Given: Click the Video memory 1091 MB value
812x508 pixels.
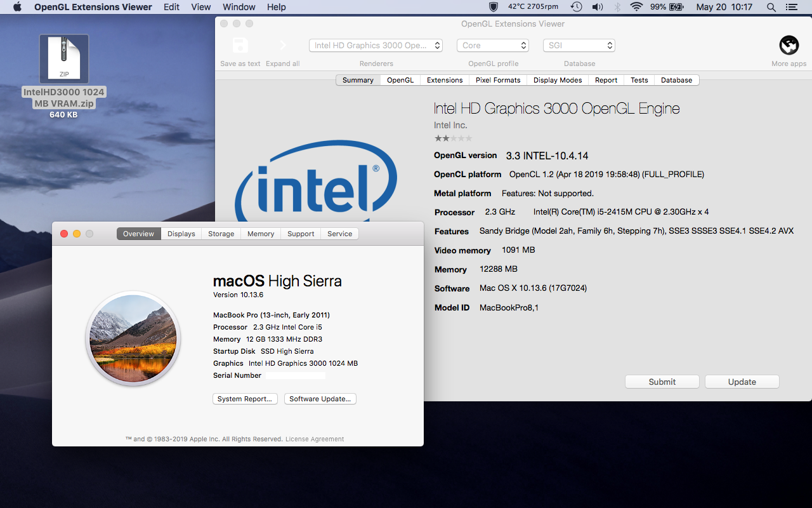Looking at the screenshot, I should [518, 250].
